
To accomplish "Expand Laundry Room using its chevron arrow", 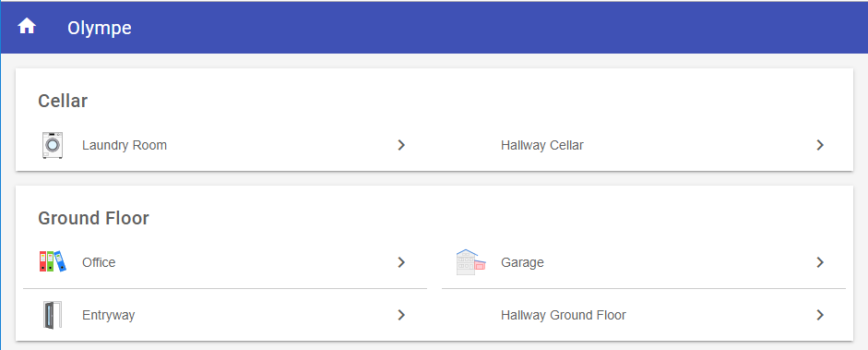I will click(x=401, y=145).
